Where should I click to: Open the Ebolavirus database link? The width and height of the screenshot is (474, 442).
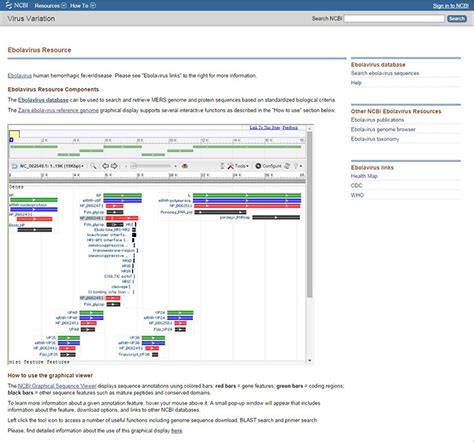click(x=43, y=100)
